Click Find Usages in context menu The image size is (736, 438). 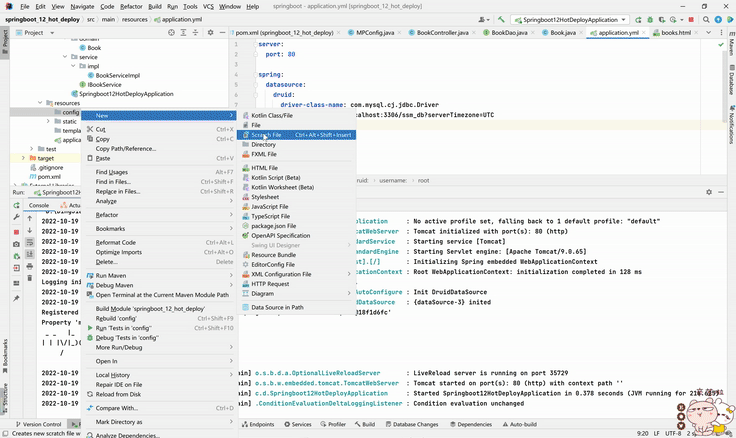(x=159, y=172)
